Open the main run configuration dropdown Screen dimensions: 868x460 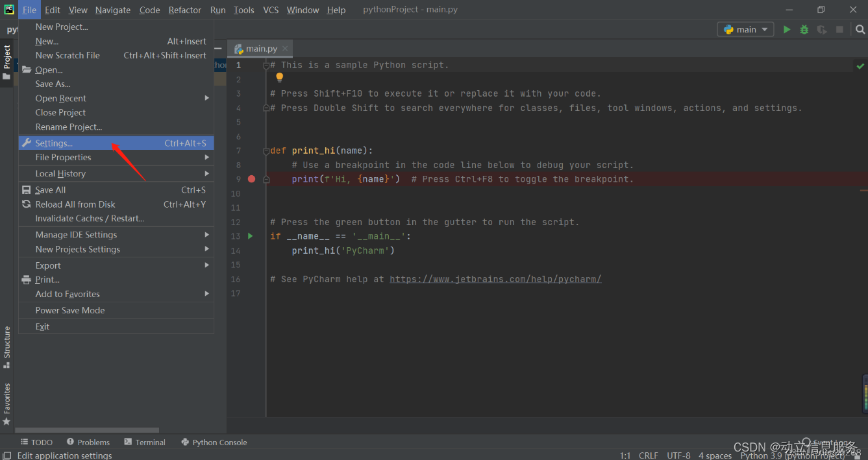[x=745, y=29]
